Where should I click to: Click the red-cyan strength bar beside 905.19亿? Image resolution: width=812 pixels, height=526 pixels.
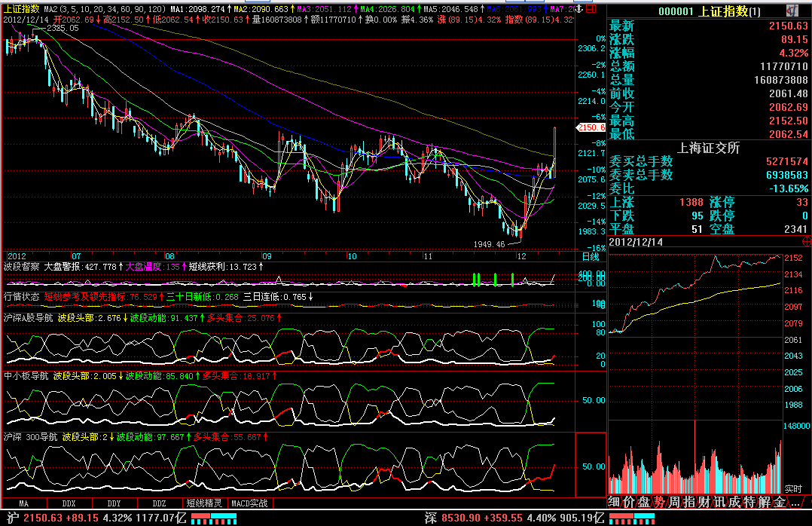(632, 518)
